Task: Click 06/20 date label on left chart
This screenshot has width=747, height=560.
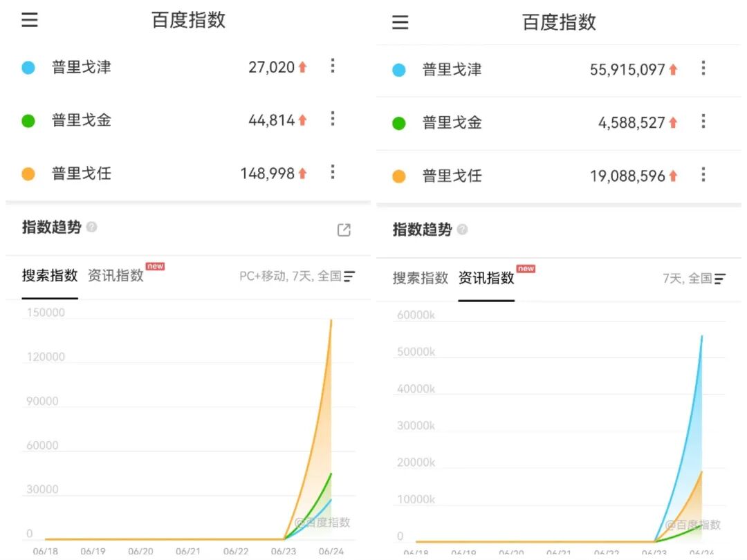Action: pyautogui.click(x=140, y=551)
